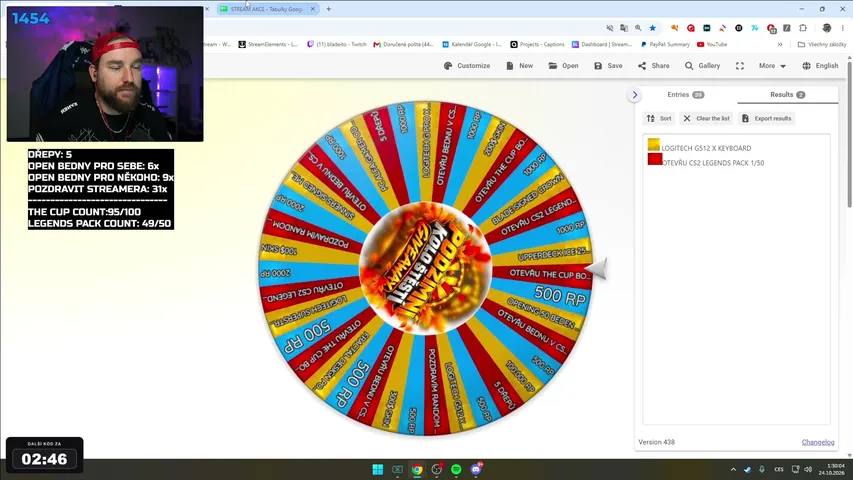This screenshot has height=480, width=853.
Task: Open the STREAM AKCE Google Sheets tab
Action: click(x=267, y=9)
